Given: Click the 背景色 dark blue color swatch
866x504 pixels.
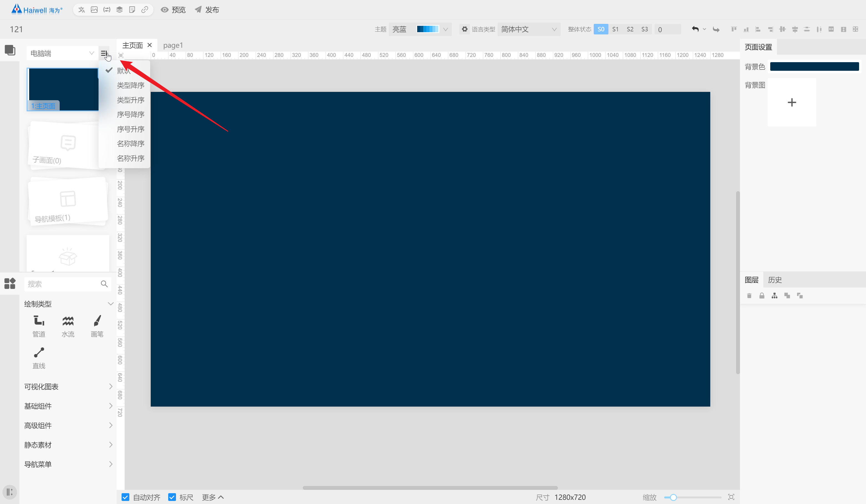Looking at the screenshot, I should [x=814, y=67].
